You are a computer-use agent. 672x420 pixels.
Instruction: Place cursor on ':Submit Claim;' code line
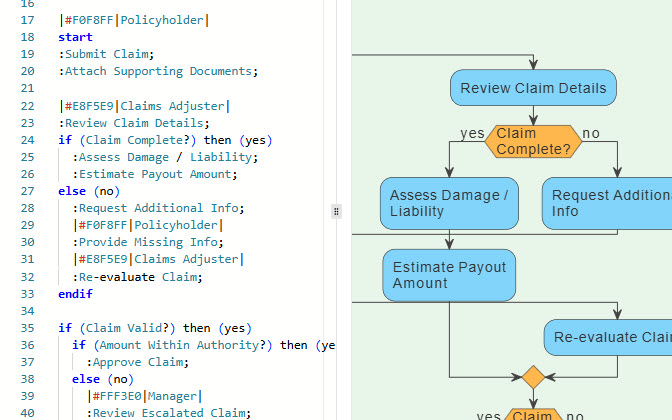(x=106, y=54)
